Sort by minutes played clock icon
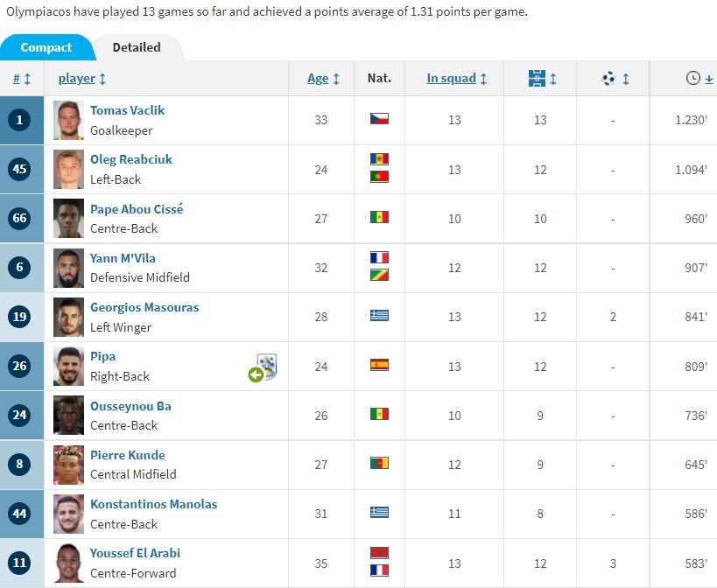Viewport: 717px width, 588px height. click(x=693, y=78)
